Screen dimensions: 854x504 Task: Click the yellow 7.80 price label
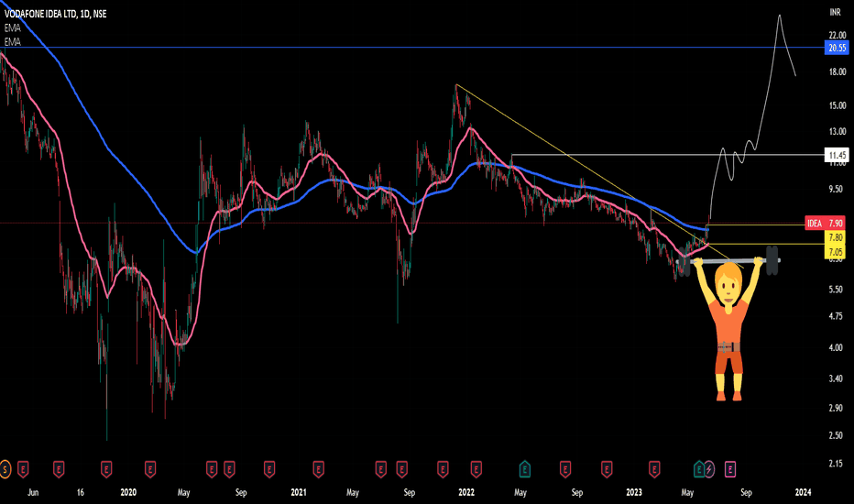click(x=836, y=237)
